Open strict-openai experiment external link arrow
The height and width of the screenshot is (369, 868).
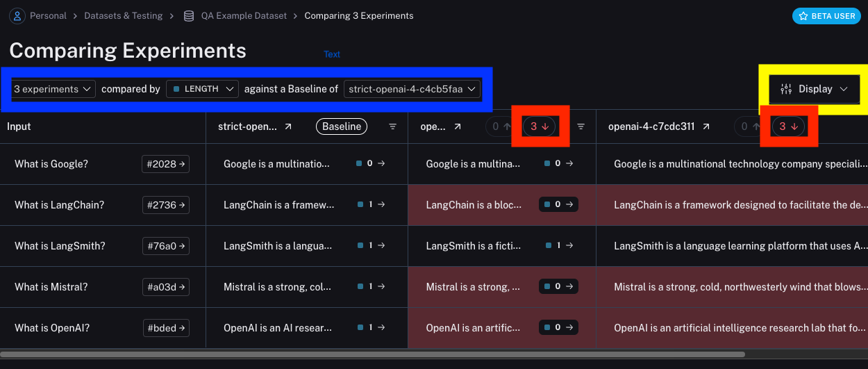pyautogui.click(x=288, y=126)
